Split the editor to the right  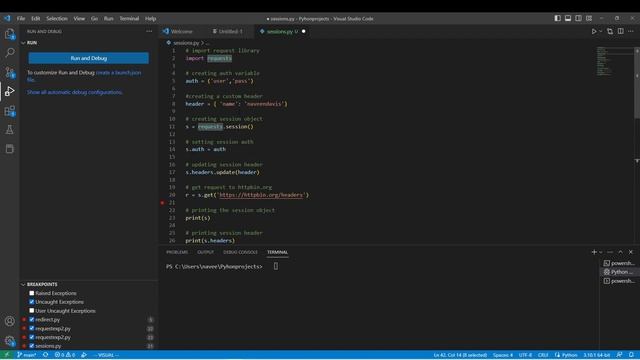coord(620,31)
